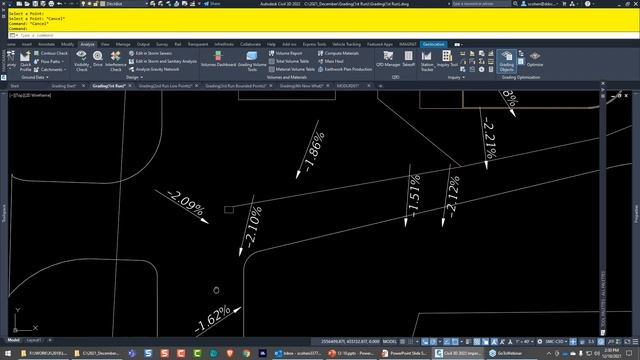Viewport: 640px width, 360px height.
Task: Open Edit in Storm Sewers
Action: tap(150, 53)
